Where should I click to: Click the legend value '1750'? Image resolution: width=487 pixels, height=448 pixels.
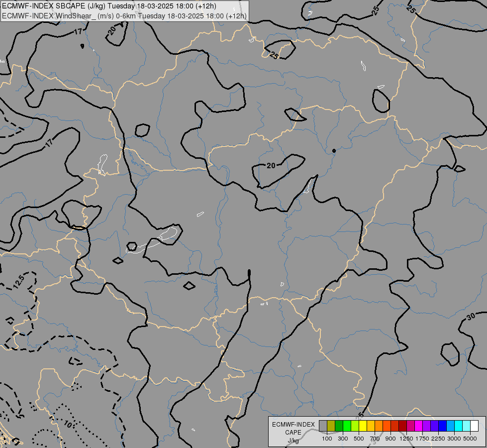coord(422,439)
